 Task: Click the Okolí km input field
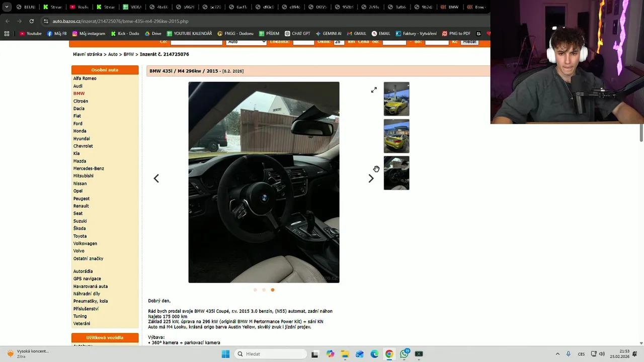[339, 42]
